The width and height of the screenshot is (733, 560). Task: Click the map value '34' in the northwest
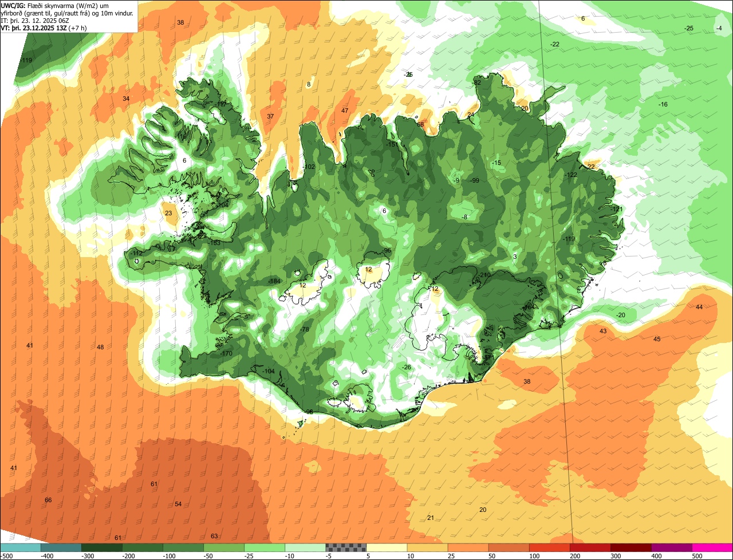[126, 98]
